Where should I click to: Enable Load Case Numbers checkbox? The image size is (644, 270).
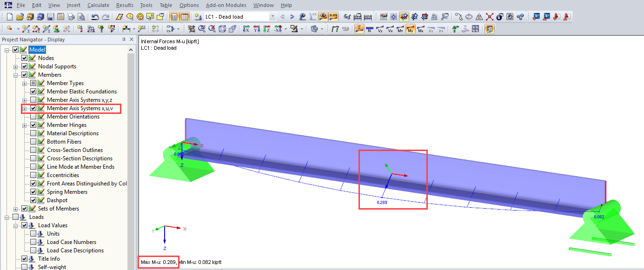(x=33, y=242)
